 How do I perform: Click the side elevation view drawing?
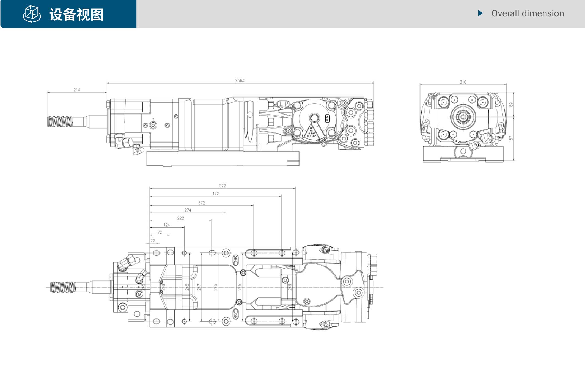coord(210,131)
